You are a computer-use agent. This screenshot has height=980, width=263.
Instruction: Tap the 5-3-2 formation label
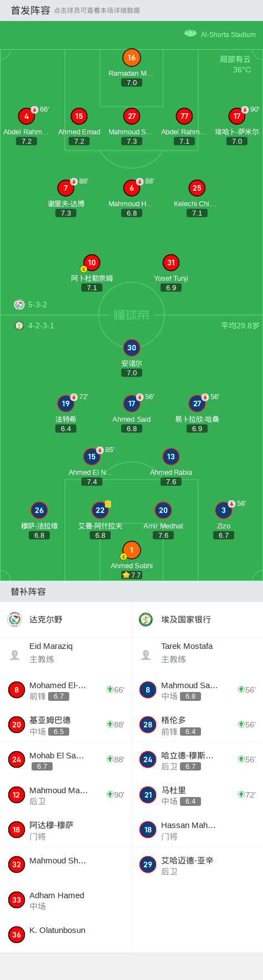click(x=38, y=305)
